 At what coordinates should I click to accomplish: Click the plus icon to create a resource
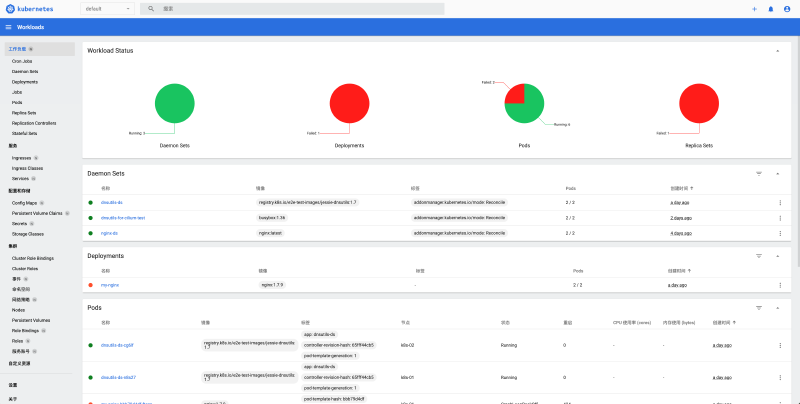pos(754,8)
